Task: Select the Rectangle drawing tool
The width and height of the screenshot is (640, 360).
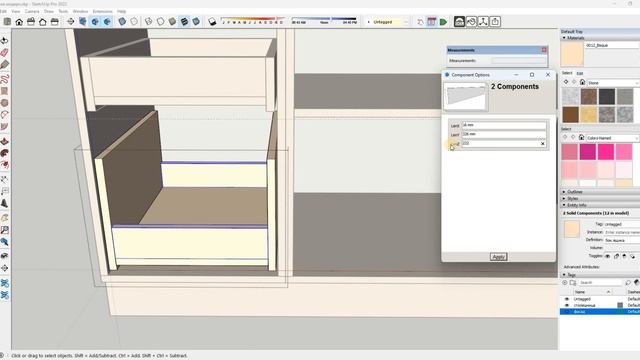Action: point(4,91)
